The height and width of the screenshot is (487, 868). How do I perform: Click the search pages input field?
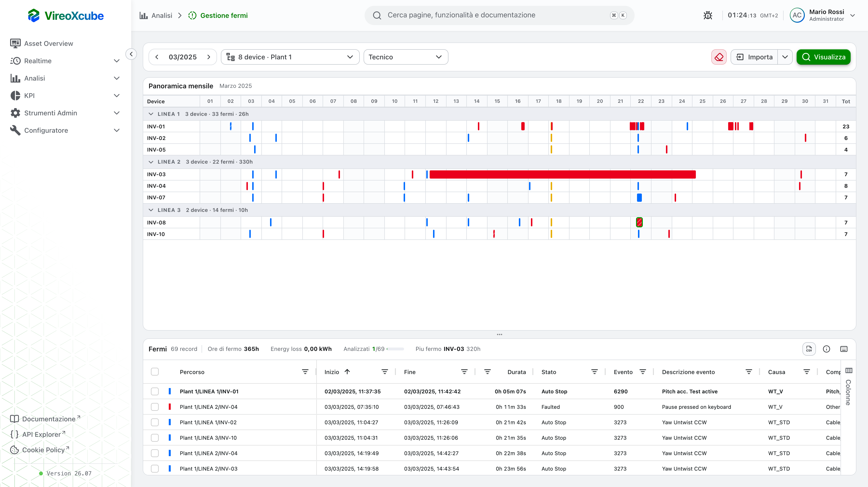coord(499,15)
